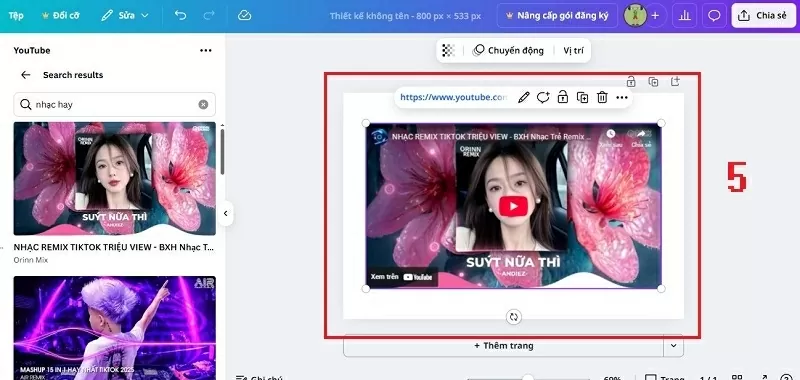Click the undo arrow icon
Screen dimensions: 800x380
pos(180,15)
